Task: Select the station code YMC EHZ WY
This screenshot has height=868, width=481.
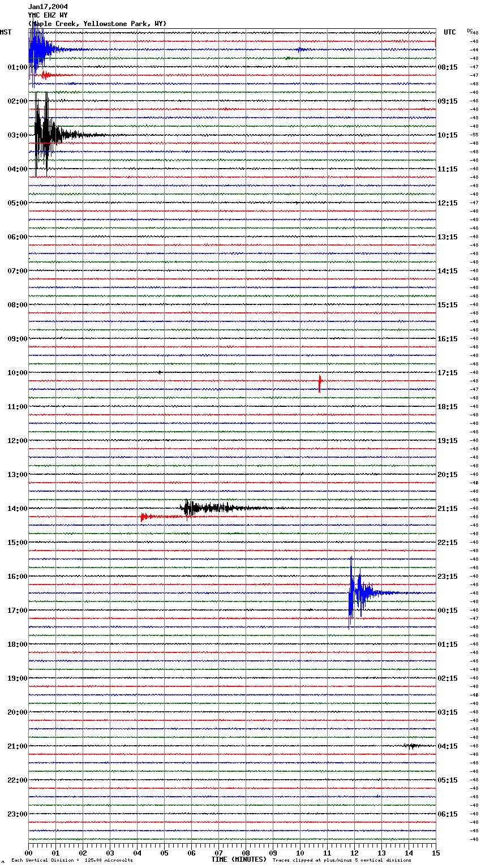Action: point(48,15)
